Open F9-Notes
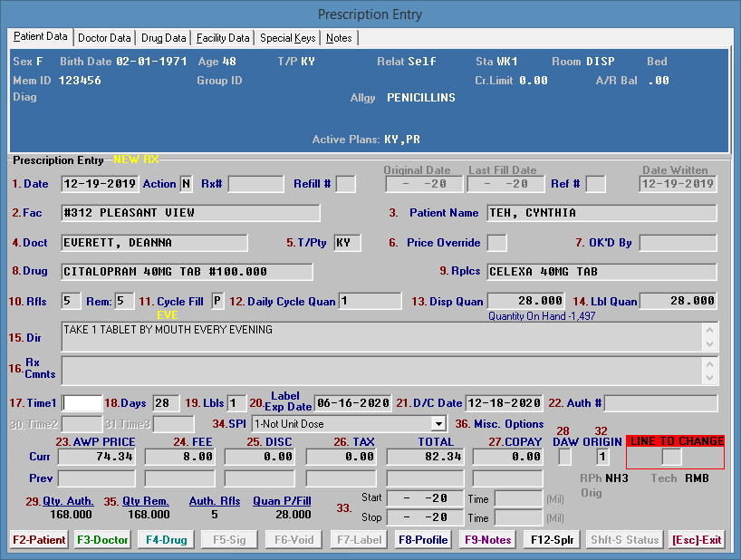 [x=488, y=540]
